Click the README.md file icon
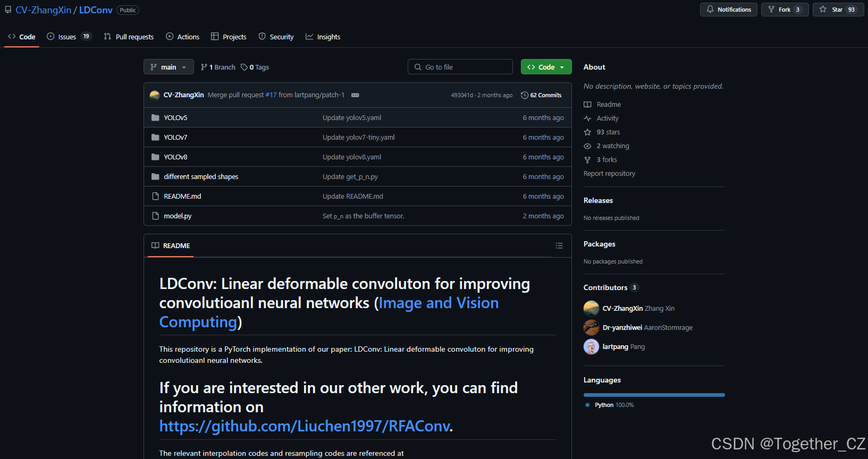 [155, 196]
